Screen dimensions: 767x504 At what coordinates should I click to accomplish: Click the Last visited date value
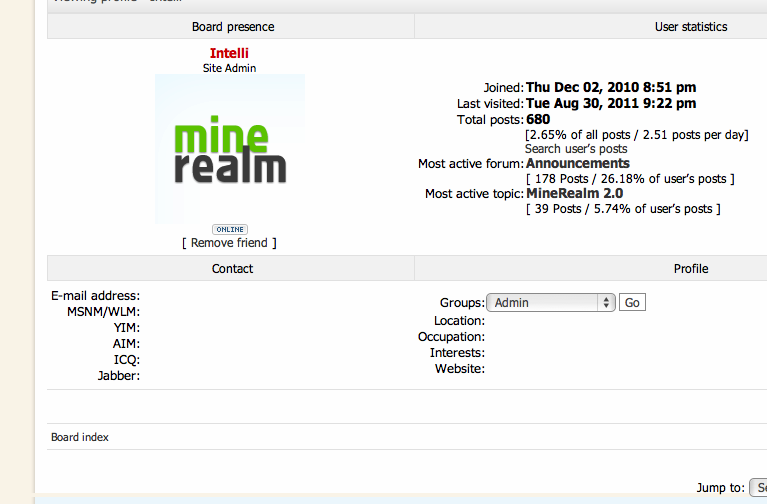(611, 103)
